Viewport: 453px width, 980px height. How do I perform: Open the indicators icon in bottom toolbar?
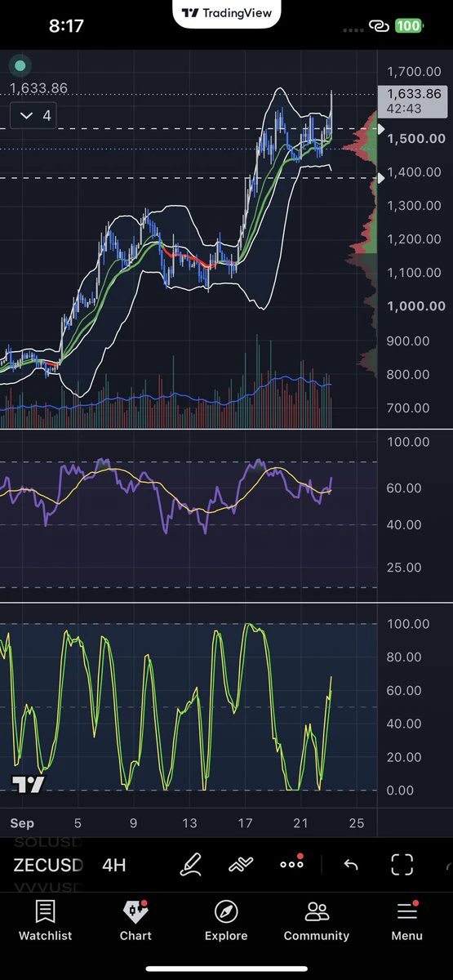click(240, 864)
